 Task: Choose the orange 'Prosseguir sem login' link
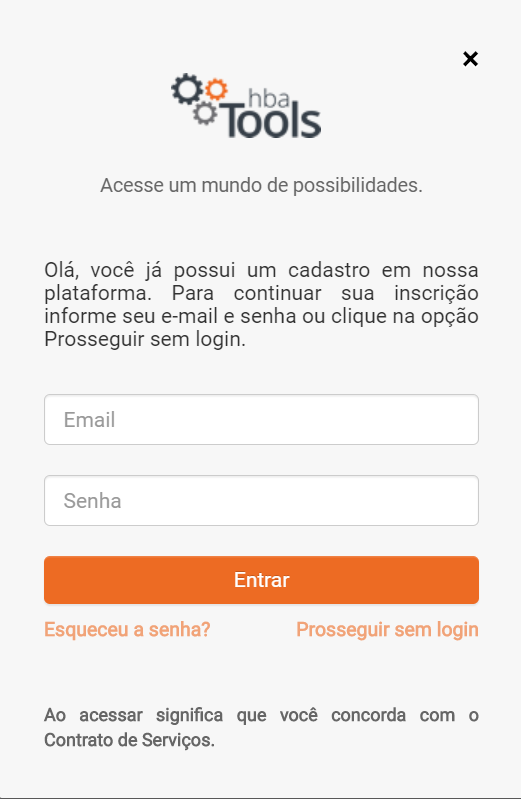(387, 630)
